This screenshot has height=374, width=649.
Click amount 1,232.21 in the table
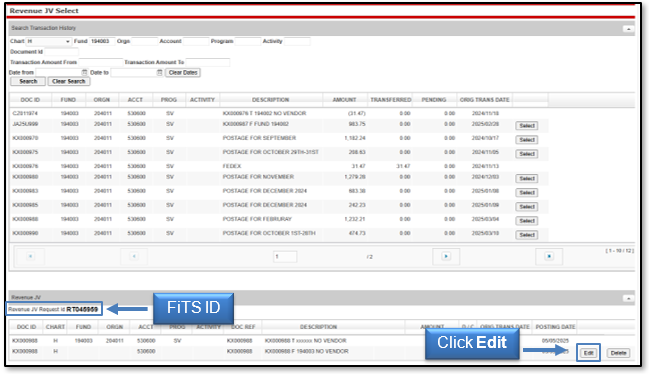355,219
